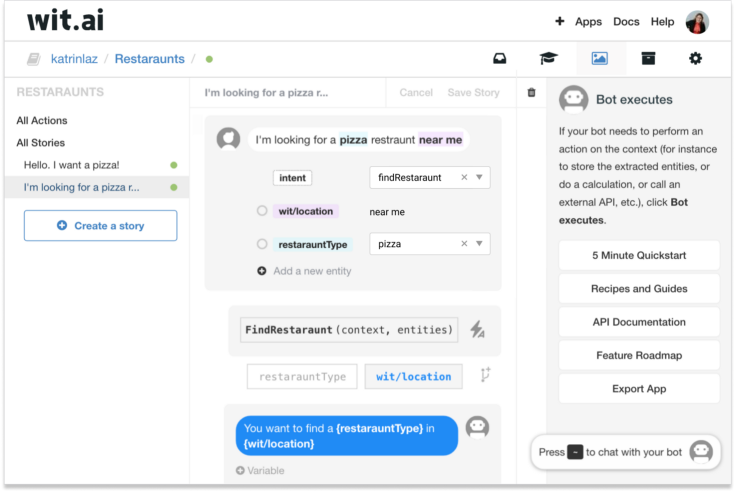Click Create a story button
Screen dimensions: 735x492
tap(100, 225)
